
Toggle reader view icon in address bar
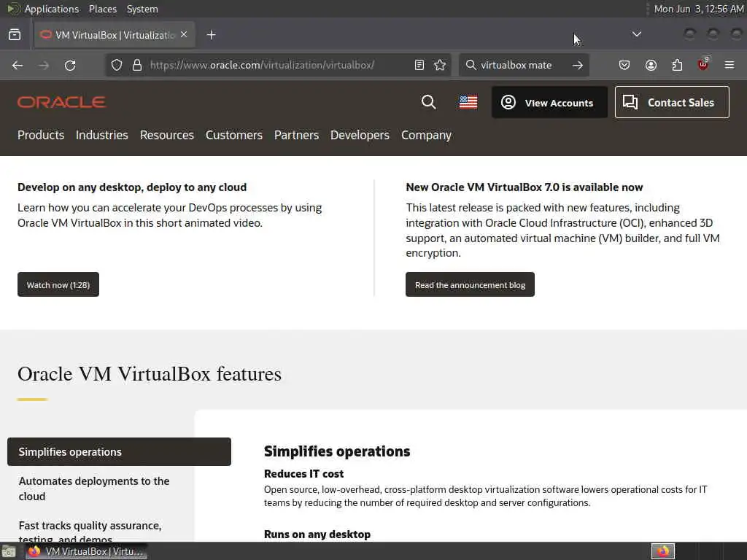click(419, 65)
